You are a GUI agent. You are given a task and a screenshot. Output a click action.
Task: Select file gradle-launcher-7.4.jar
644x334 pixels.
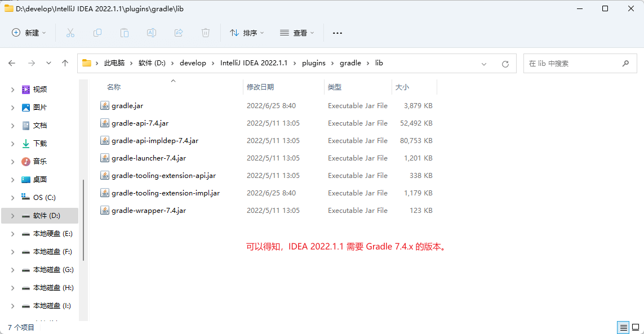point(149,158)
